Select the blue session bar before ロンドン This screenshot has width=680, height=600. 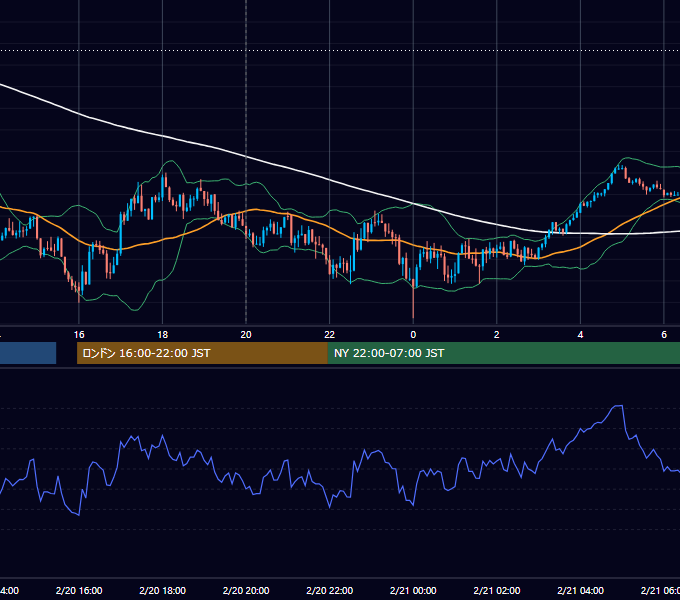pyautogui.click(x=28, y=353)
